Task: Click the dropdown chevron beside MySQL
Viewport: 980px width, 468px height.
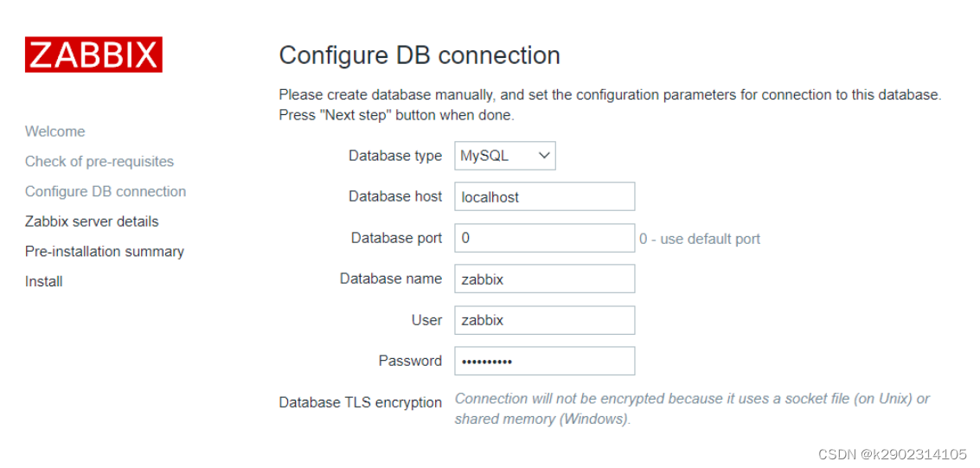Action: [x=544, y=157]
